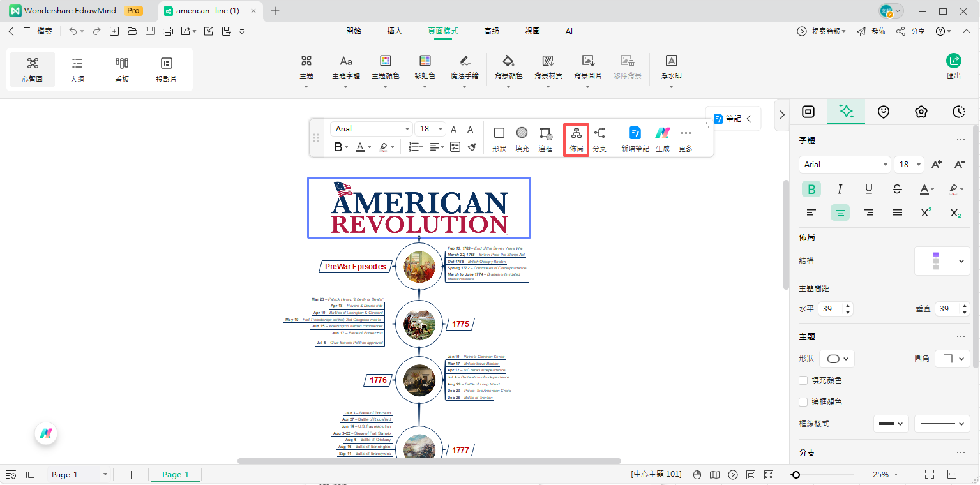Screen dimensions: 980x485
Task: Click the 發佈 publish button
Action: (x=871, y=31)
